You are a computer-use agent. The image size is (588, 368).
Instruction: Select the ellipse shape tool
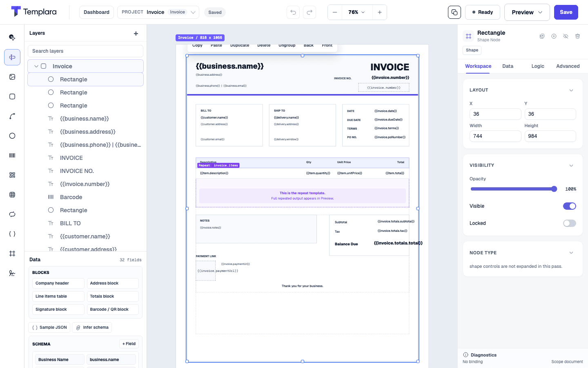[12, 136]
